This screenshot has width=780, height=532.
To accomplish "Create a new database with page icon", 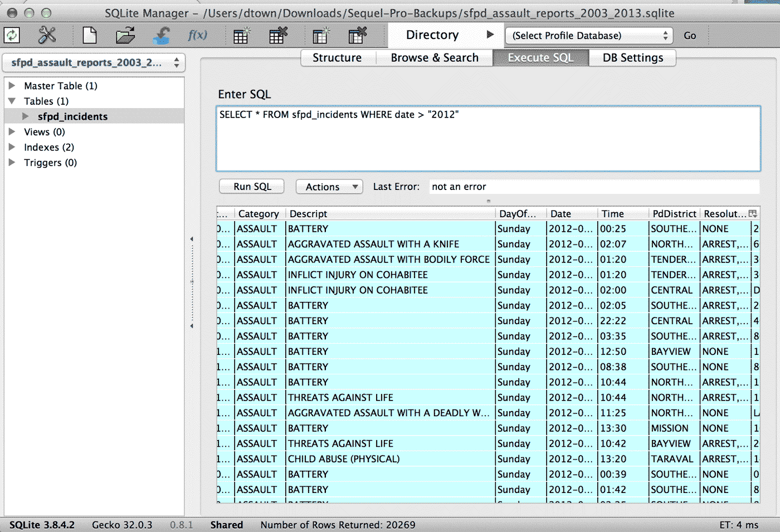I will click(90, 36).
